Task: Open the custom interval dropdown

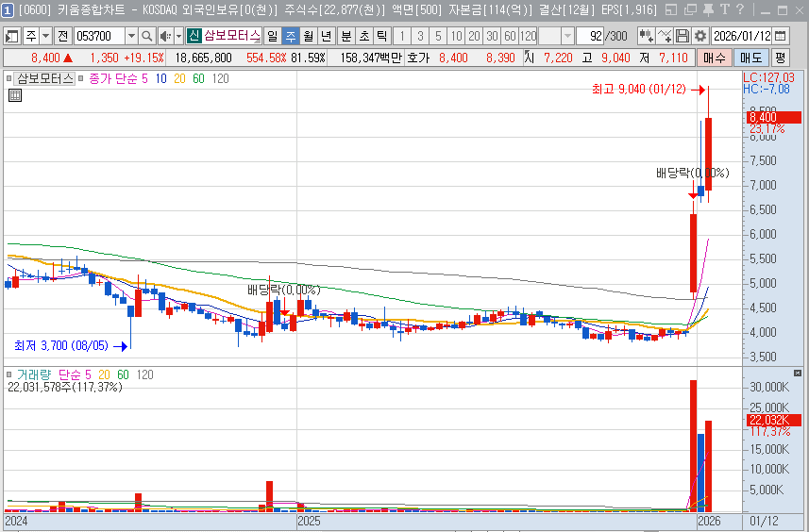Action: click(567, 36)
